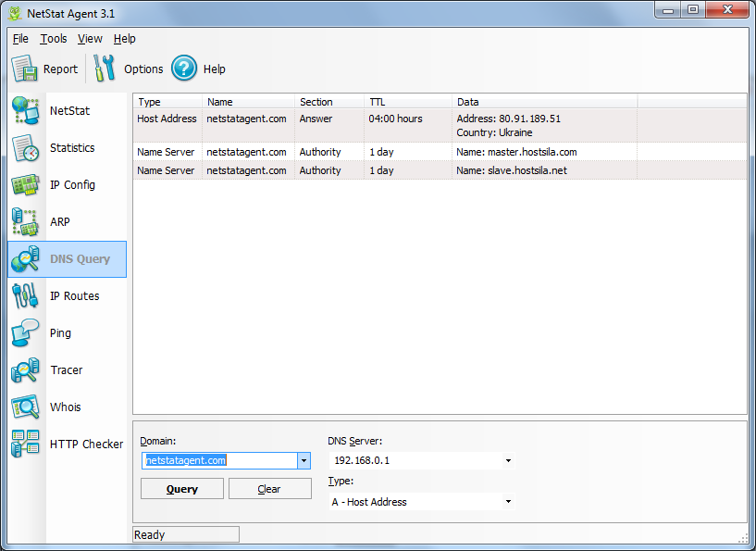Click the Ready status bar text
The image size is (756, 551).
click(150, 534)
